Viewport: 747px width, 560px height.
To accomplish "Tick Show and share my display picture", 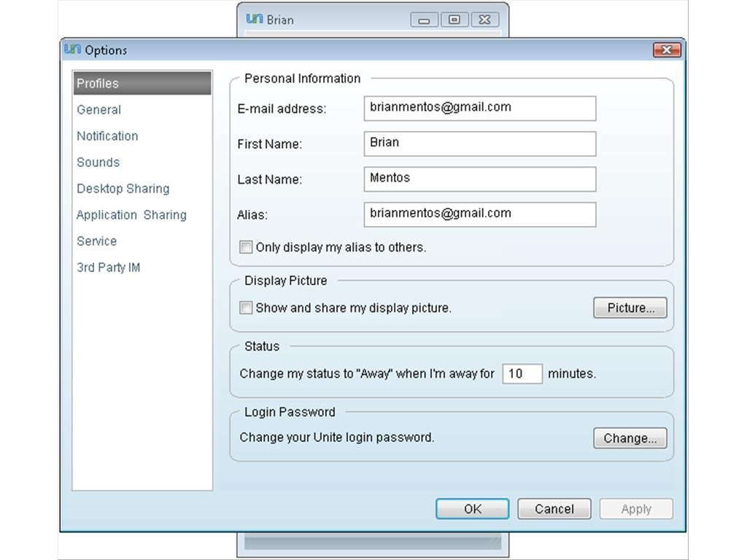I will [x=246, y=308].
